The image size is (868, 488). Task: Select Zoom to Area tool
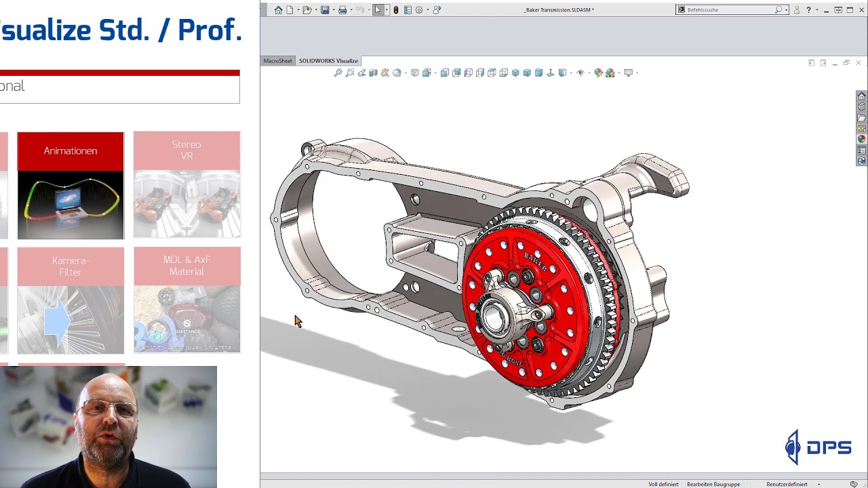point(350,73)
